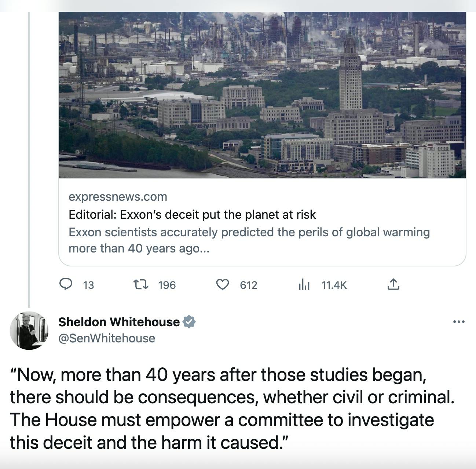Click the reply count of 13
The width and height of the screenshot is (476, 469).
[x=88, y=285]
